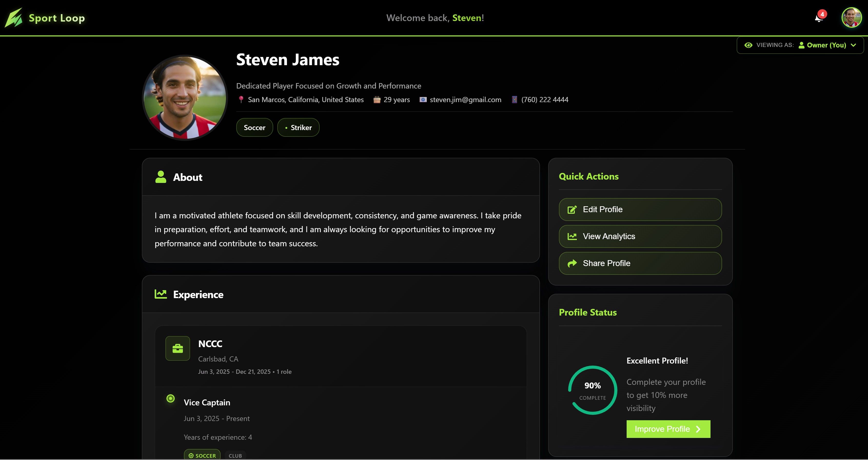The height and width of the screenshot is (460, 868).
Task: Click the chart icon on View Analytics
Action: (572, 236)
